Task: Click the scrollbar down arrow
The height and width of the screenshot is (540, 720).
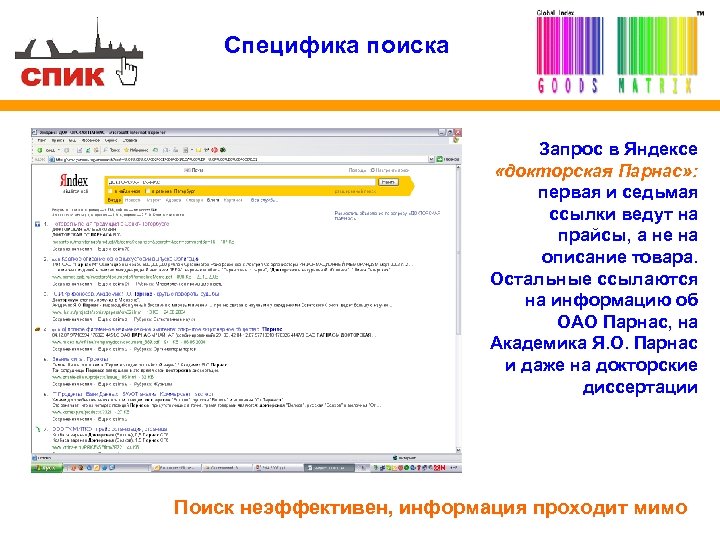Action: pyautogui.click(x=458, y=450)
